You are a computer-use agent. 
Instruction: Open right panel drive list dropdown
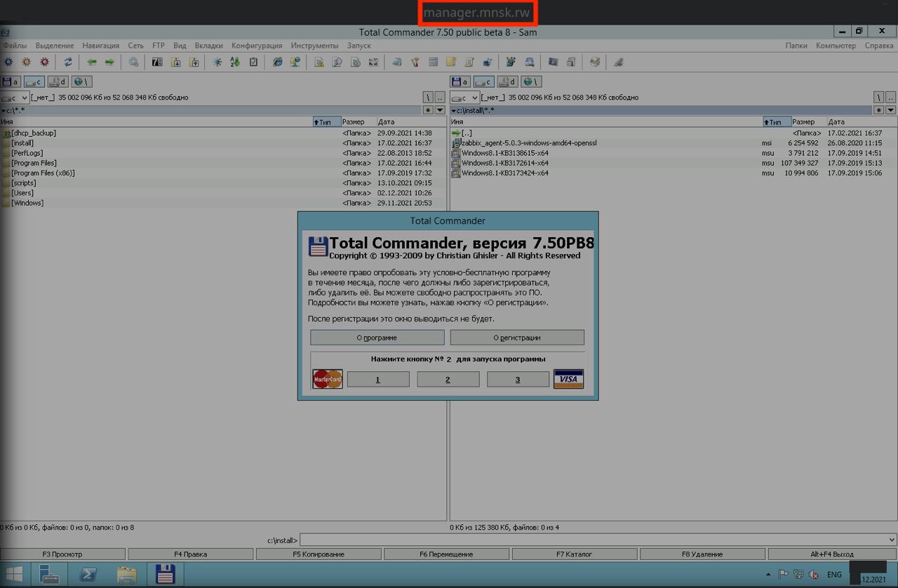point(465,98)
